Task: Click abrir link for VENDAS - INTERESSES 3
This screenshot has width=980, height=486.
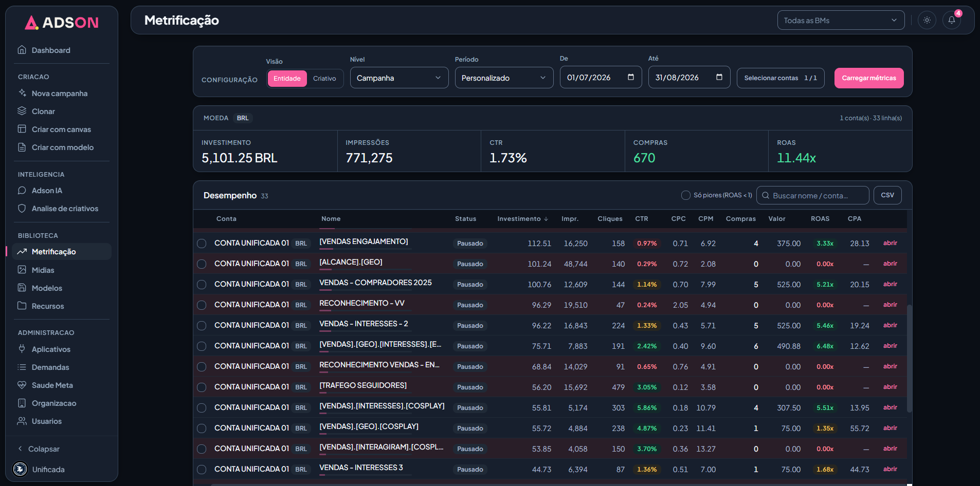Action: point(890,469)
